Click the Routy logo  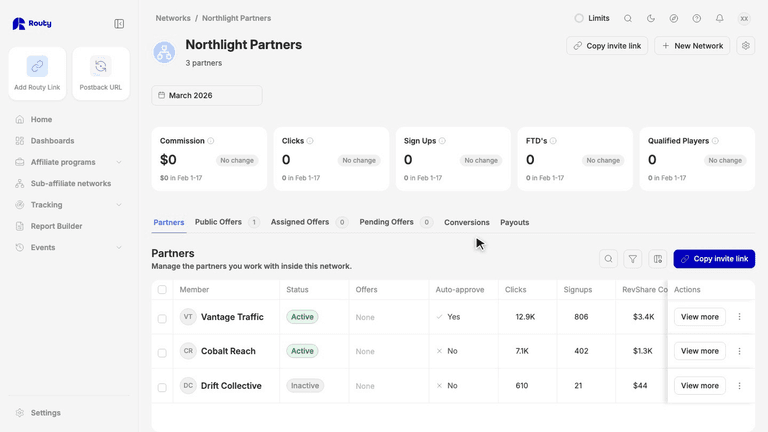click(32, 24)
